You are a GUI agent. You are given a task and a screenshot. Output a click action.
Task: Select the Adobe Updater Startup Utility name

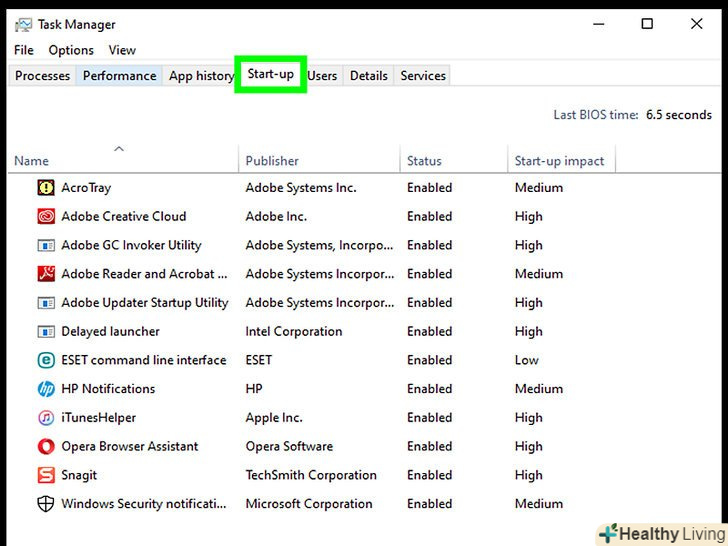(145, 303)
